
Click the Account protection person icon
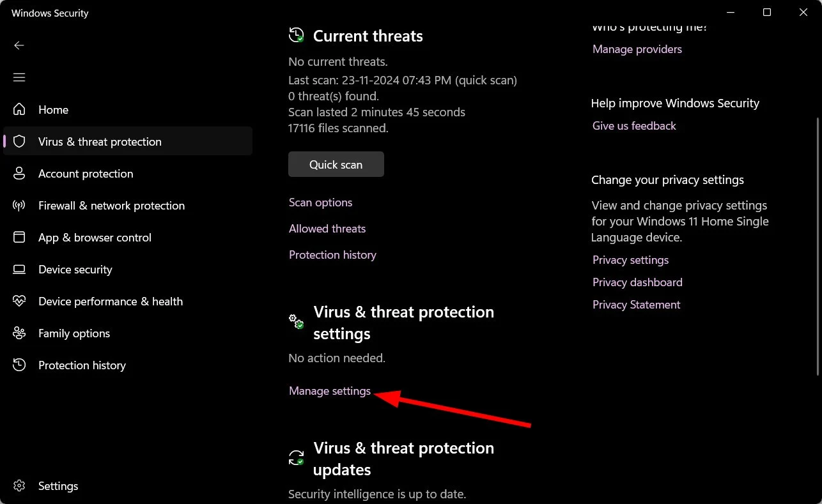click(x=20, y=173)
